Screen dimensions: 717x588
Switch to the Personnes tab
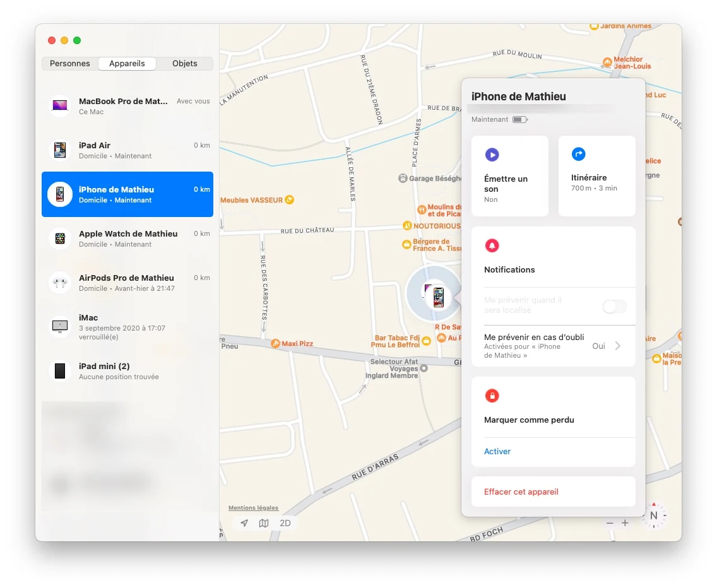(x=70, y=64)
